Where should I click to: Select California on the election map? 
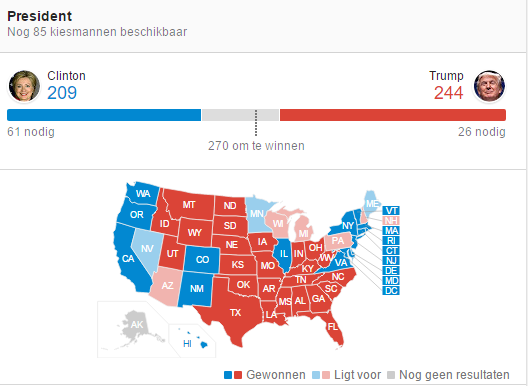point(129,258)
